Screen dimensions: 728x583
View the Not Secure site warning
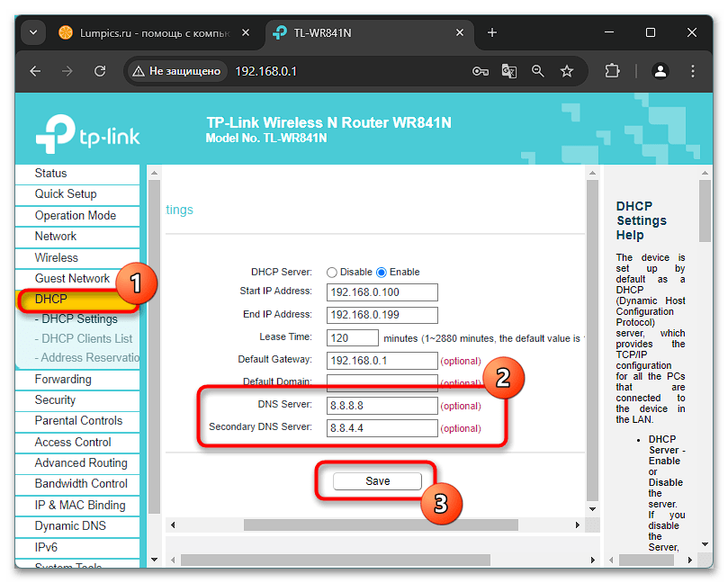point(176,71)
